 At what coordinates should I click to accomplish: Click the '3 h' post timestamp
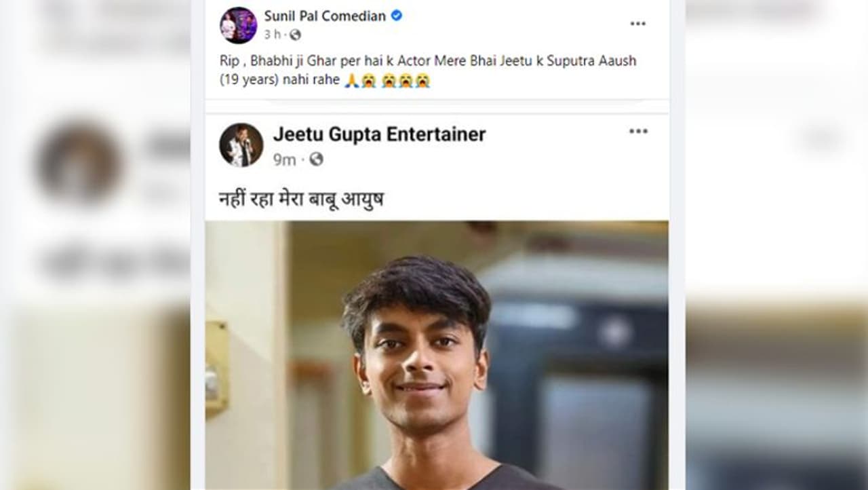(272, 35)
